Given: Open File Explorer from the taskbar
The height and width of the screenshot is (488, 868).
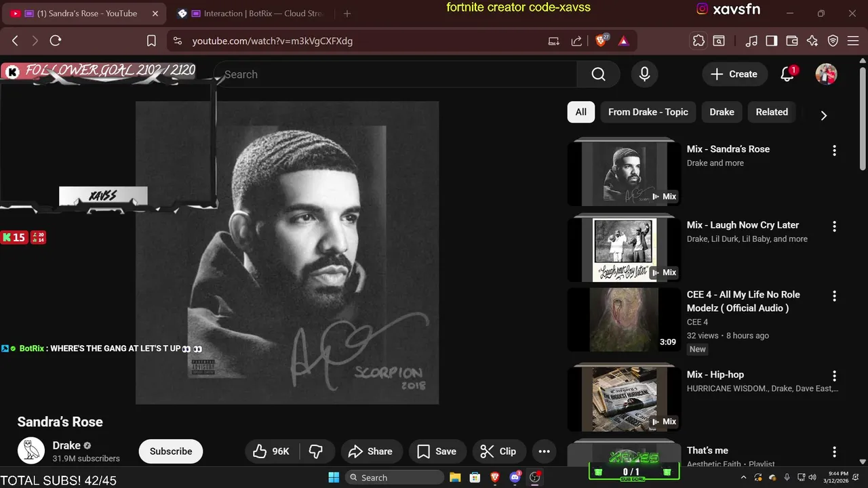Looking at the screenshot, I should (x=455, y=477).
